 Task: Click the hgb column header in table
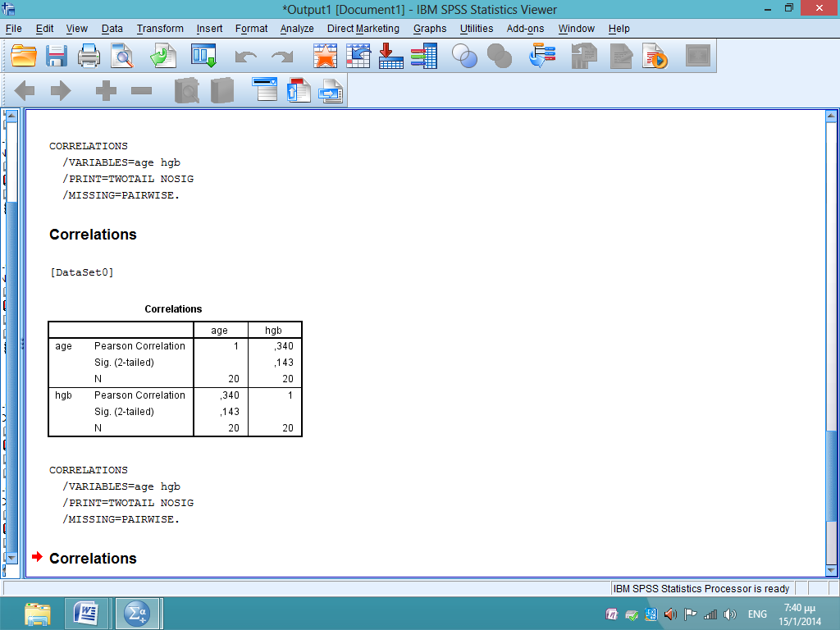coord(273,331)
